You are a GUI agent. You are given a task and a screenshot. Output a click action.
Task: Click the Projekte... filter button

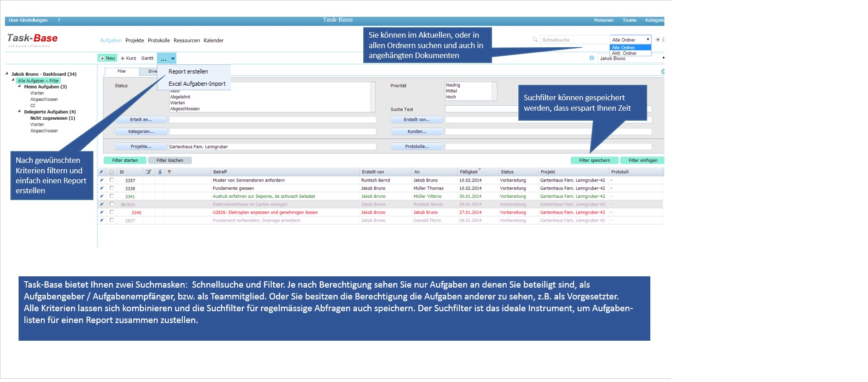click(141, 147)
